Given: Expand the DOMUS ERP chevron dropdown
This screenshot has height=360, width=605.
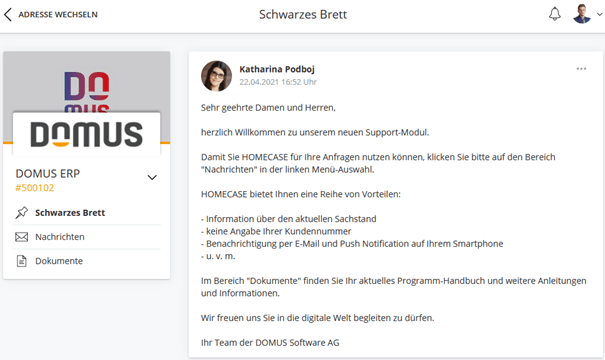Looking at the screenshot, I should (x=152, y=177).
